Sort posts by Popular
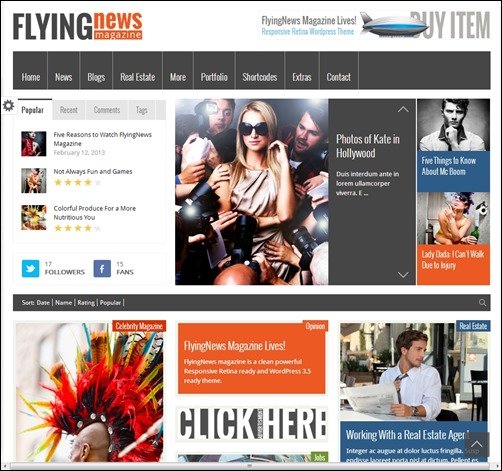Screen dimensions: 502x471 pos(110,303)
